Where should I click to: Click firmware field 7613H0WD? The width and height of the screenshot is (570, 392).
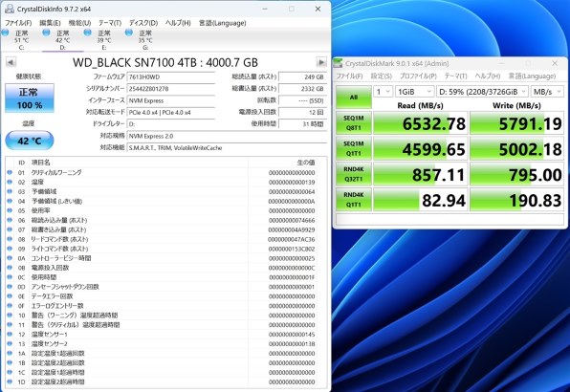171,77
